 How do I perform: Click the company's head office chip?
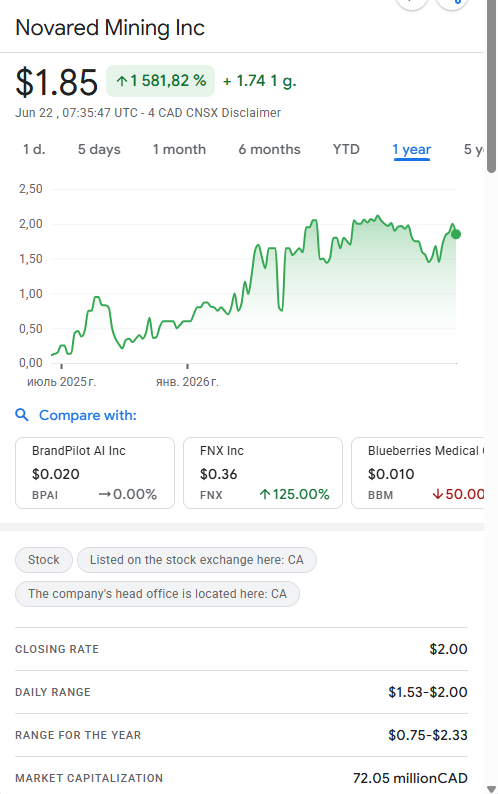[157, 593]
